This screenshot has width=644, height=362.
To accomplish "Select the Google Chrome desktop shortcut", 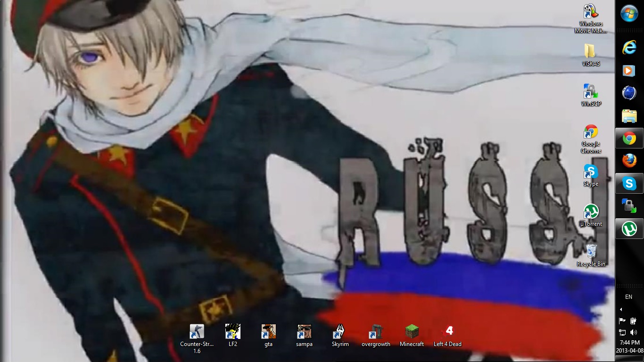I will point(591,139).
